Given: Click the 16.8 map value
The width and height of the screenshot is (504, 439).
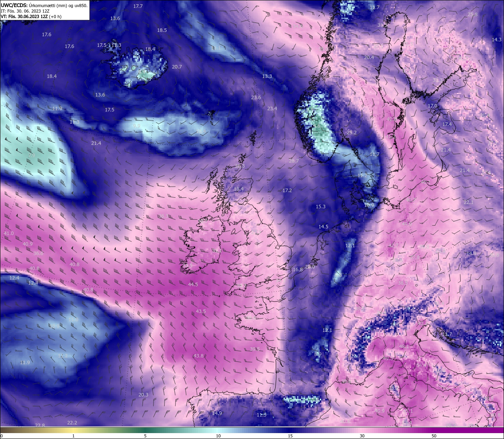Looking at the screenshot, I should click(298, 270).
